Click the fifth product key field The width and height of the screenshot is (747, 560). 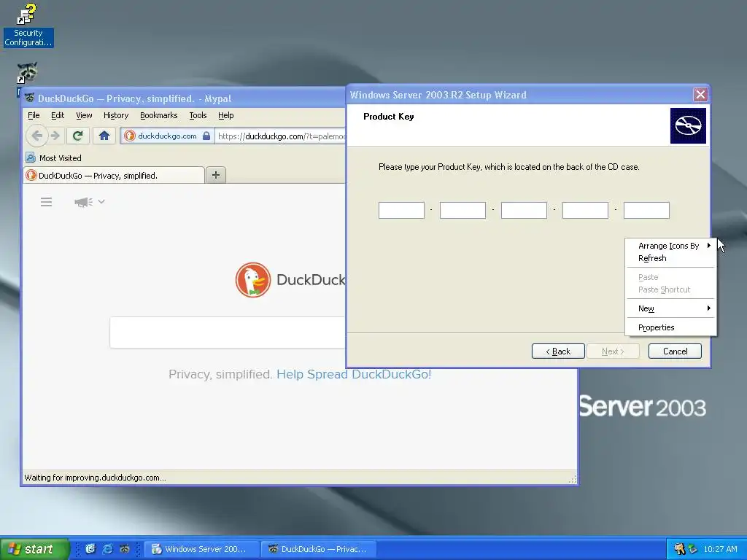(x=646, y=210)
